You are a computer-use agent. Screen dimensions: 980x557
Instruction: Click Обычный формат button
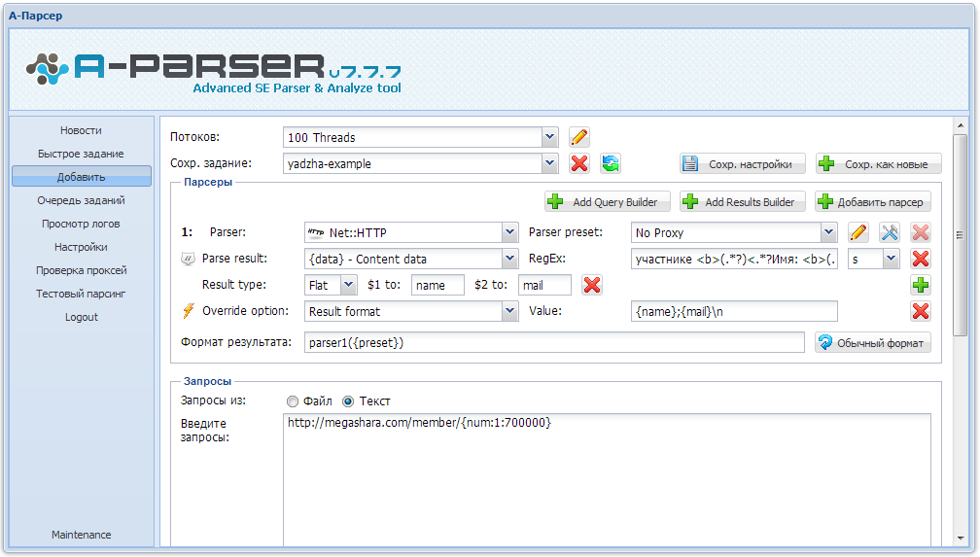873,342
